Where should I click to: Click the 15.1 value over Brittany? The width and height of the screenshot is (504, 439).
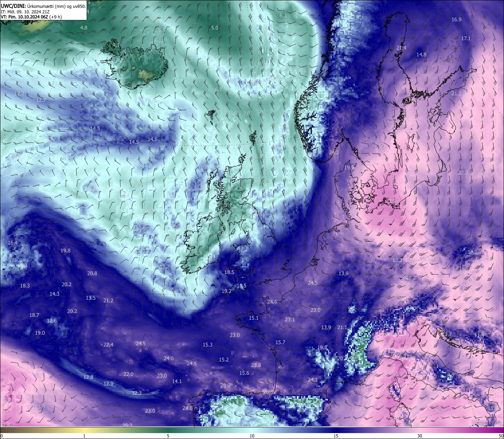pyautogui.click(x=254, y=318)
